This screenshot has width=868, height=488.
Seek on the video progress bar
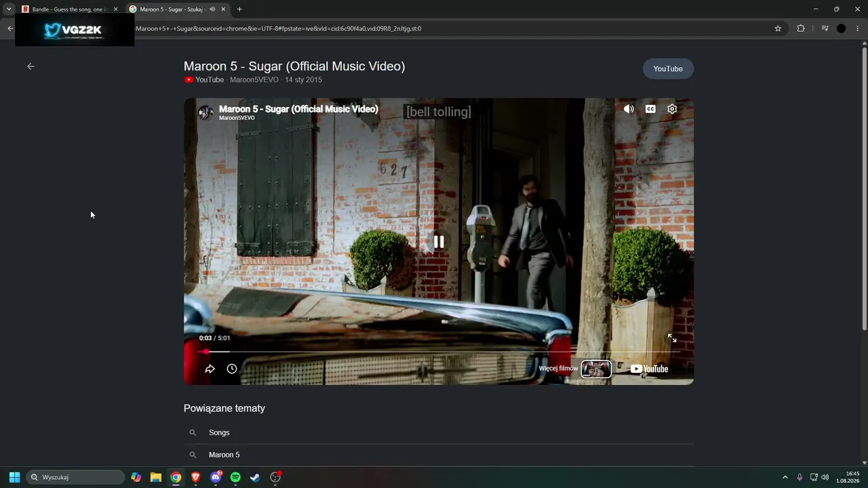(x=439, y=352)
